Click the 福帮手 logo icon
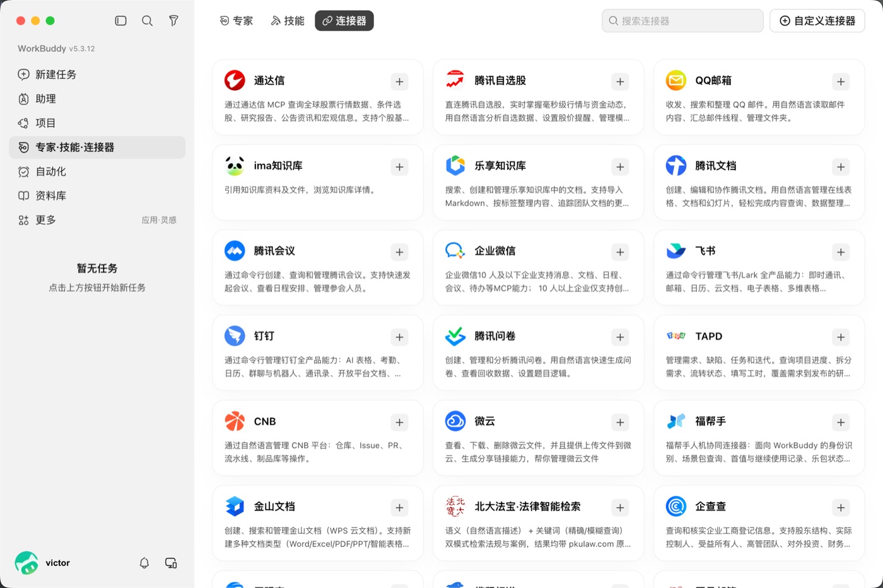The image size is (883, 588). tap(676, 420)
